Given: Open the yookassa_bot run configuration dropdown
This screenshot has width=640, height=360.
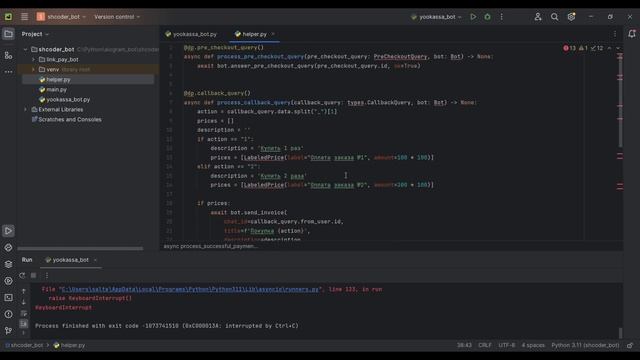Looking at the screenshot, I should coord(436,17).
